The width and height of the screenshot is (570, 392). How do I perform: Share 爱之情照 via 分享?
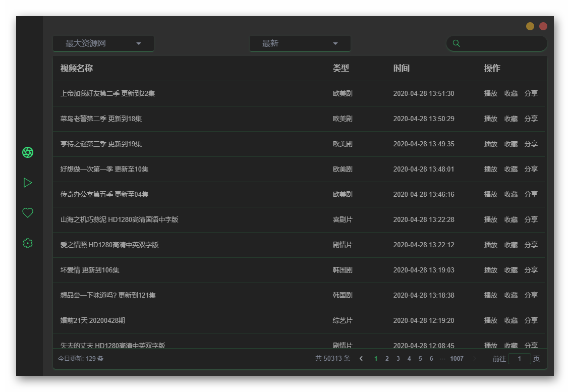(x=531, y=245)
